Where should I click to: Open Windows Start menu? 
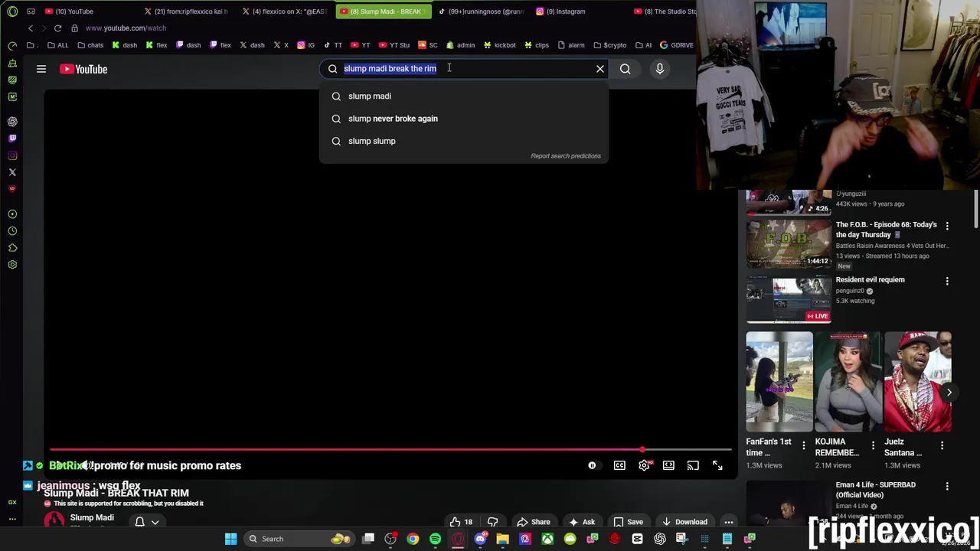tap(230, 539)
